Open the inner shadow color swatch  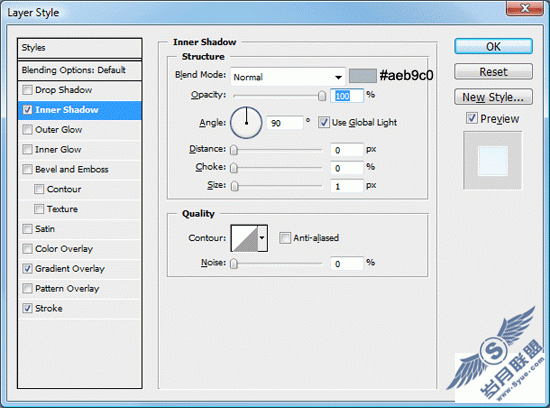click(x=363, y=76)
